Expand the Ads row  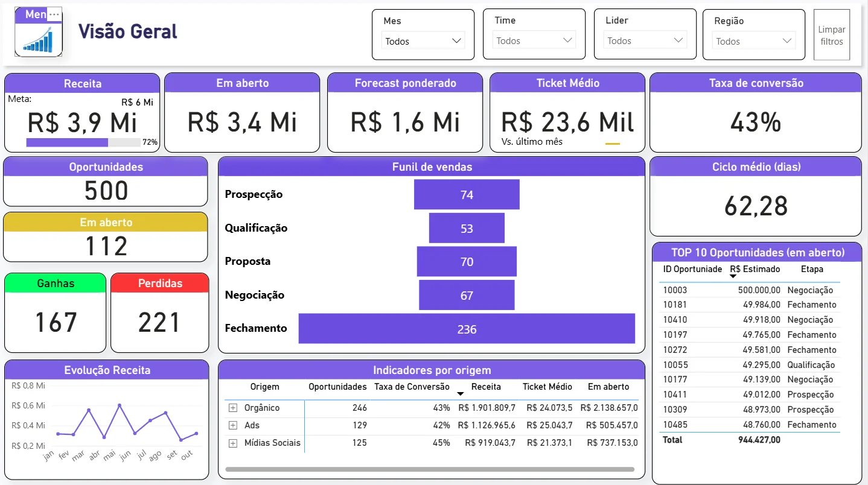[233, 425]
